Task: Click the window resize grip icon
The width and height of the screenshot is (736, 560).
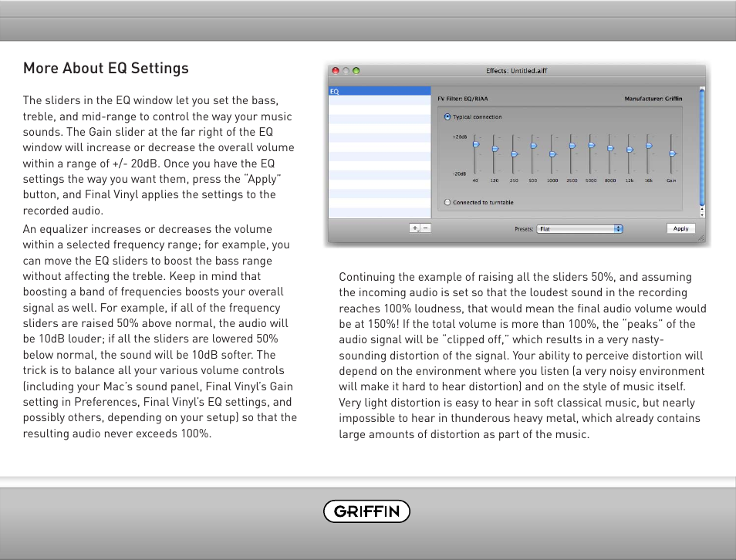Action: (x=701, y=238)
